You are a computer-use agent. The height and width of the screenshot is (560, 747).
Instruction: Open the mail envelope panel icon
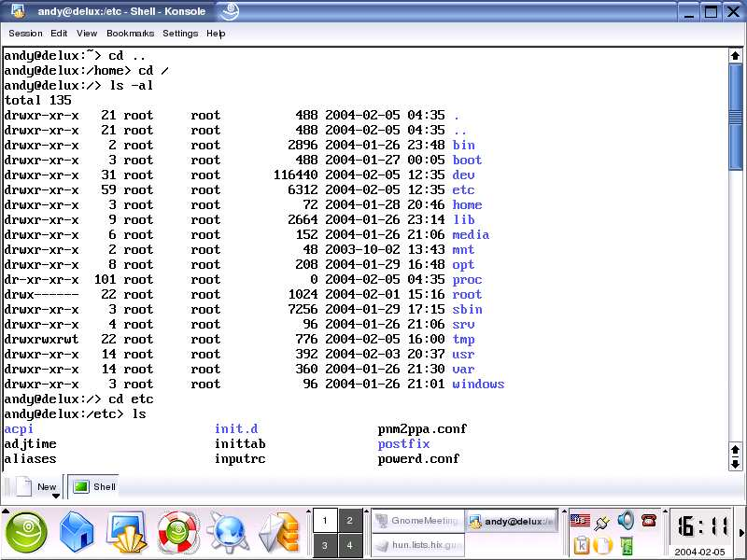279,532
